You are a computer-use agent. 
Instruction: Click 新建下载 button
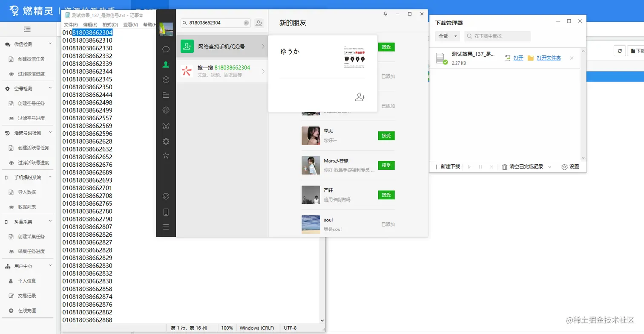click(x=447, y=167)
